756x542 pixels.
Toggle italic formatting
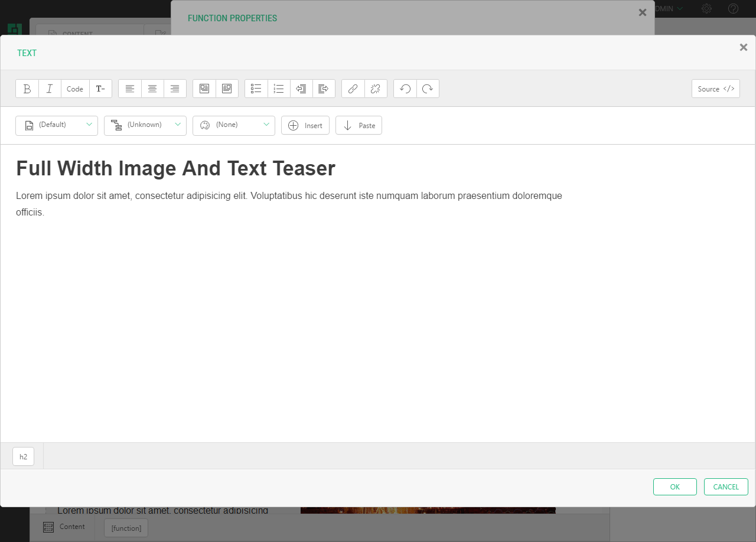click(x=50, y=89)
